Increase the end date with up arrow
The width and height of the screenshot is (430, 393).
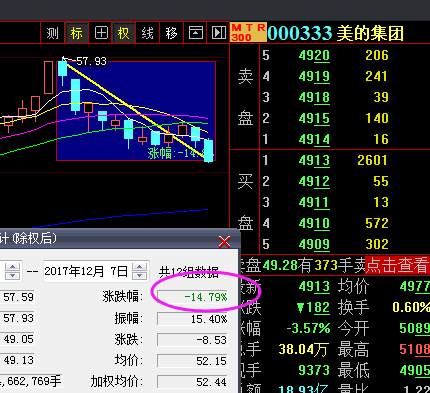point(140,267)
